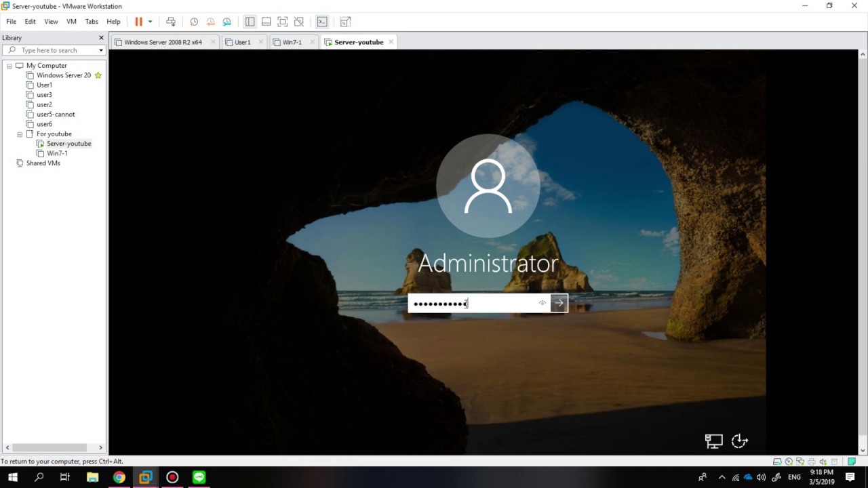Select Server-youtube in the library tree
868x488 pixels.
point(68,144)
